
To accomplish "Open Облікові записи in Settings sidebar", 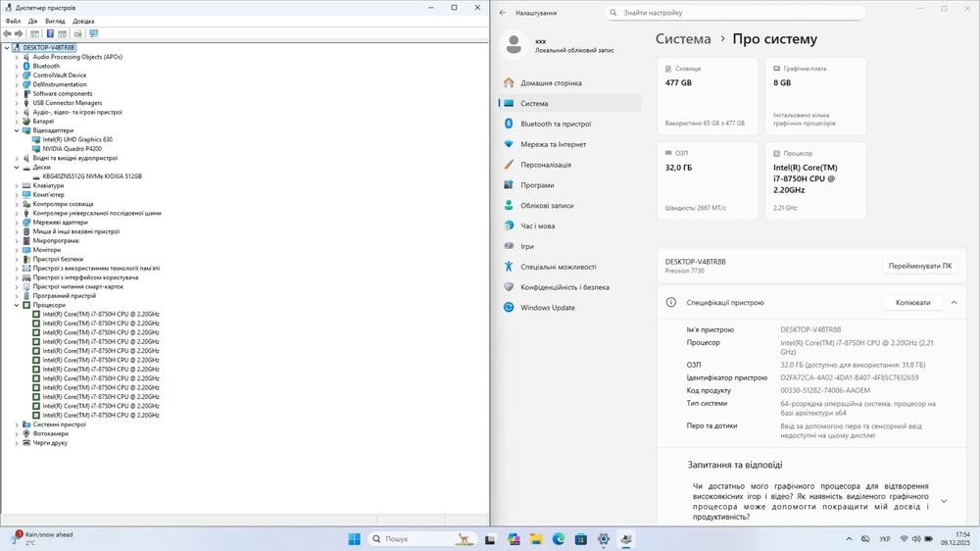I will [570, 205].
